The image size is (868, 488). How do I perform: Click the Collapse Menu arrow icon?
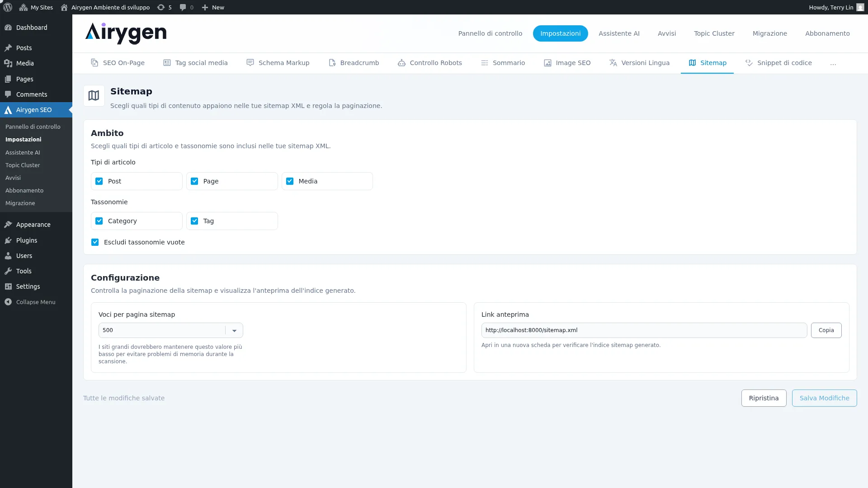8,302
